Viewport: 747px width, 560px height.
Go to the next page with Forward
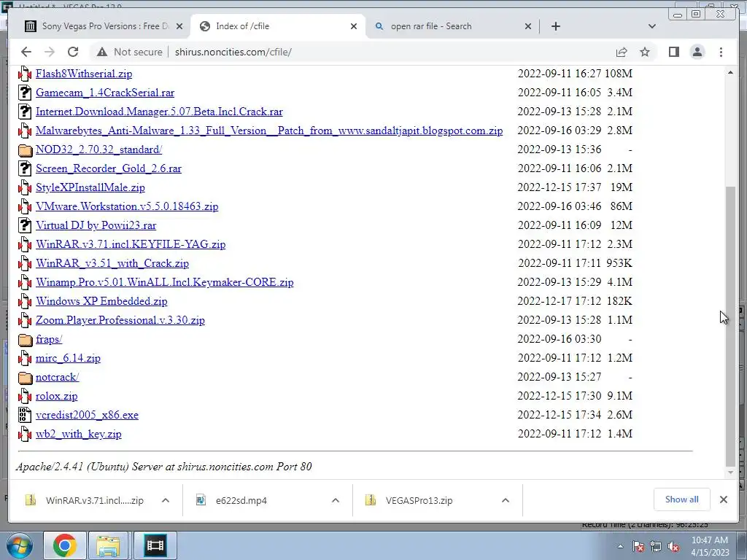pos(50,52)
